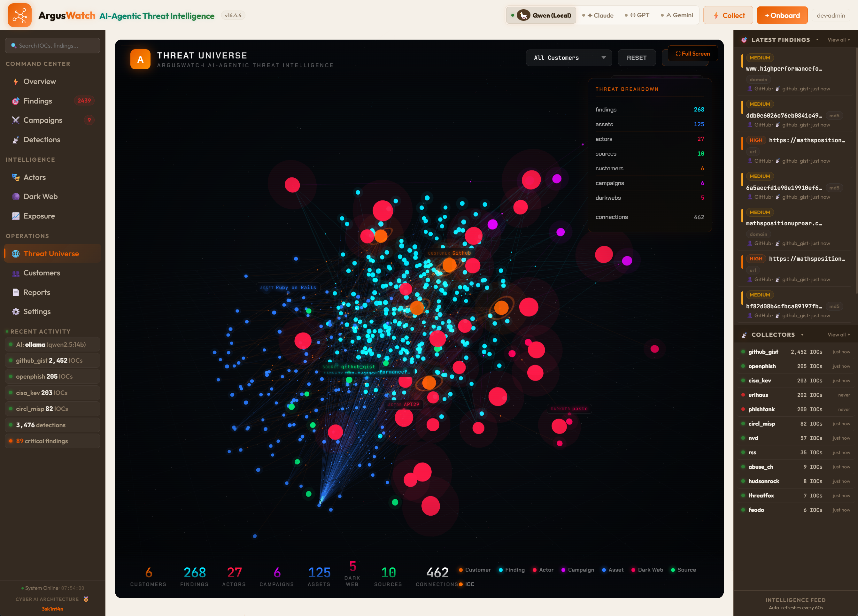This screenshot has height=616, width=858.
Task: Click the Search IOCs input field
Action: pos(53,46)
